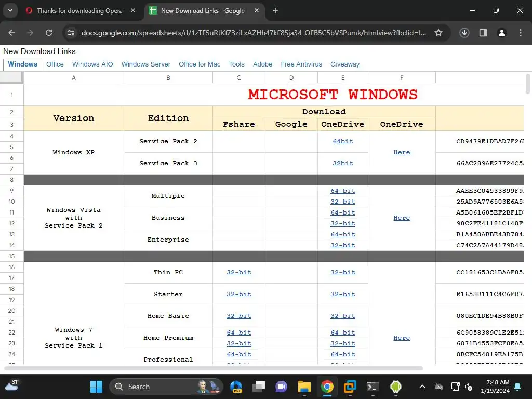This screenshot has width=532, height=399.
Task: Open the Windows AIO sheet tab
Action: pyautogui.click(x=92, y=64)
